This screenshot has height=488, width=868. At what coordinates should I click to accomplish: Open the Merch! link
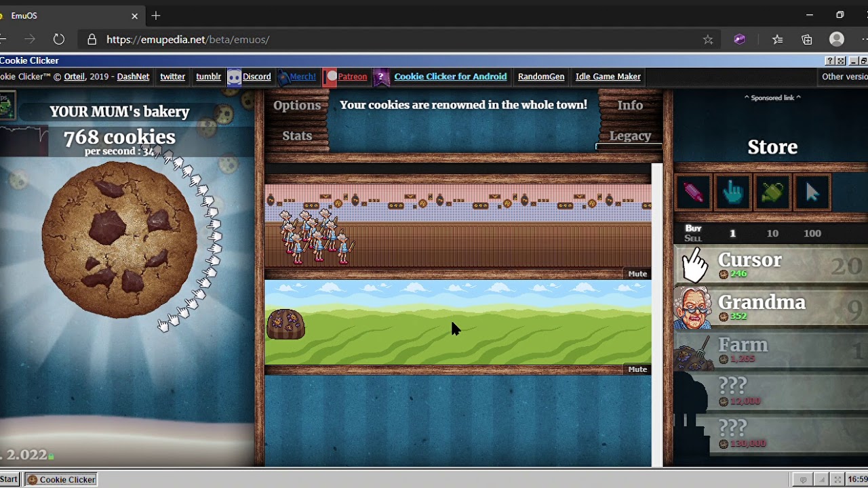click(x=302, y=77)
